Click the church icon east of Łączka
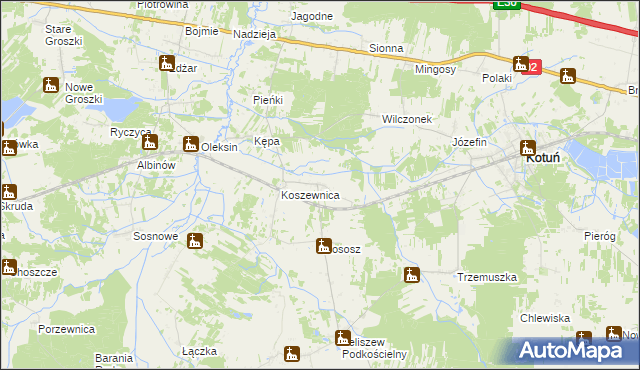Screen dimensions: 640x370 (x=292, y=354)
